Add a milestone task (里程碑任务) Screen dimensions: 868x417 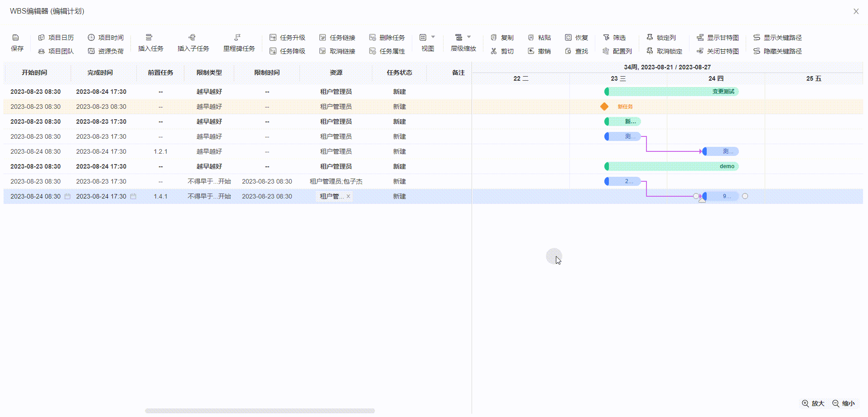tap(237, 38)
